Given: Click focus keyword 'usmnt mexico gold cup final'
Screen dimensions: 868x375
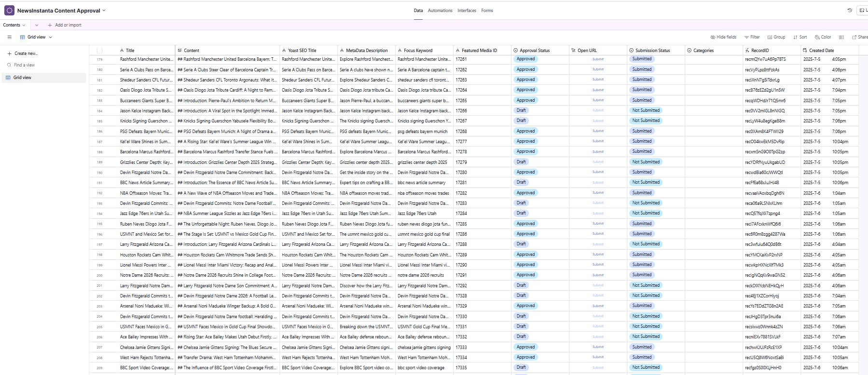Looking at the screenshot, I should pyautogui.click(x=425, y=234).
